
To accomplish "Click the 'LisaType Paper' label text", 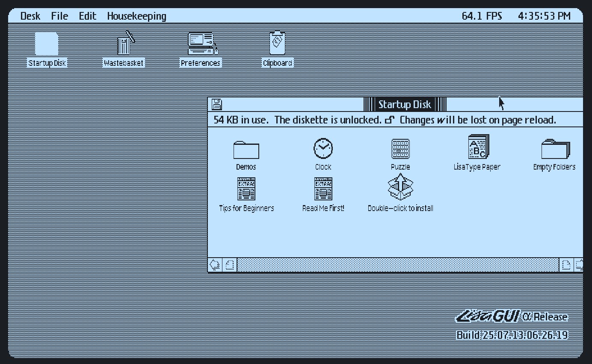I will click(x=477, y=167).
